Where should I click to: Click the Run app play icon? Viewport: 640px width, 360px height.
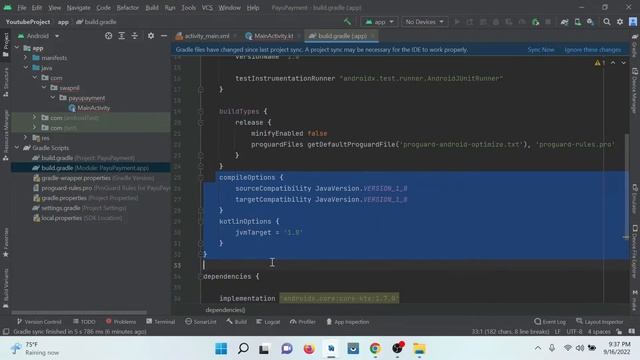click(457, 22)
